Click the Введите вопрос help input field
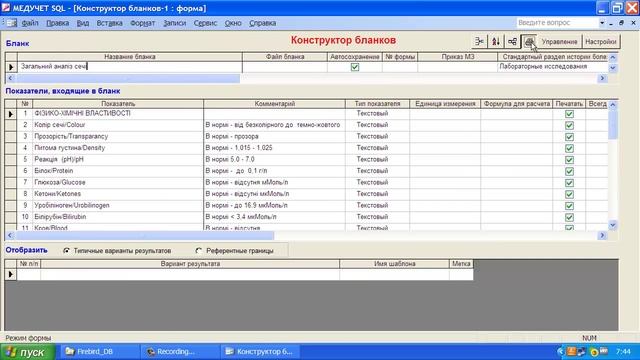This screenshot has height=360, width=640. [557, 23]
